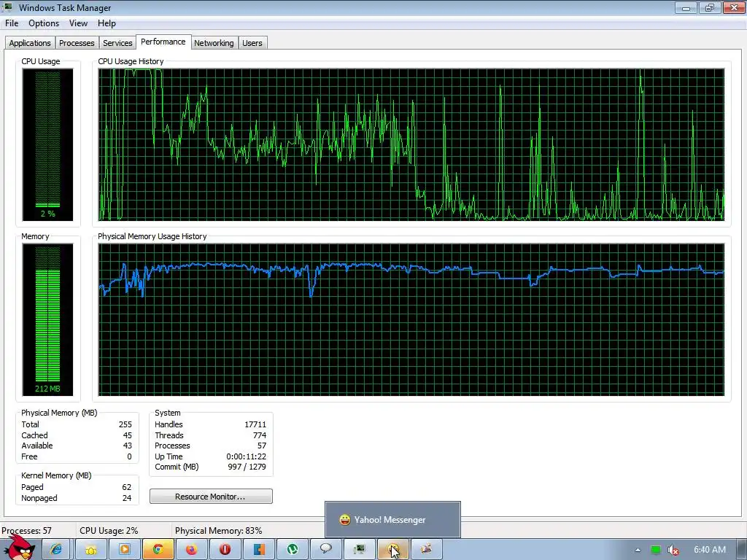This screenshot has height=560, width=747.
Task: Switch to Google Chrome in taskbar
Action: tap(158, 550)
